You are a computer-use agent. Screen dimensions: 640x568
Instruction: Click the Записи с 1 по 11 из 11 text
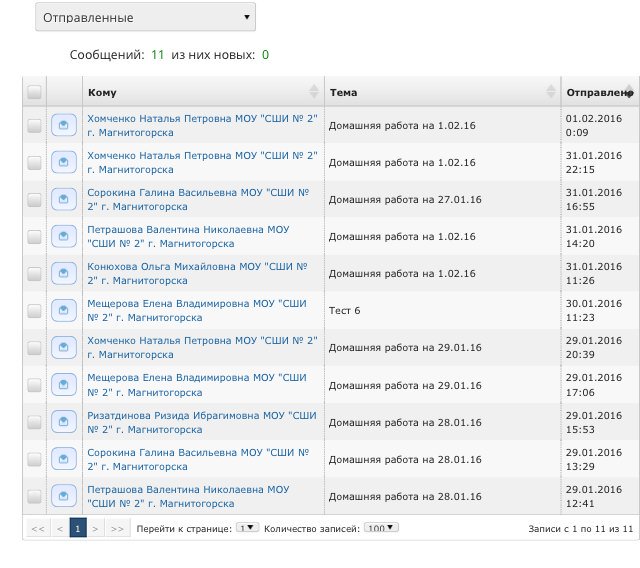[580, 528]
